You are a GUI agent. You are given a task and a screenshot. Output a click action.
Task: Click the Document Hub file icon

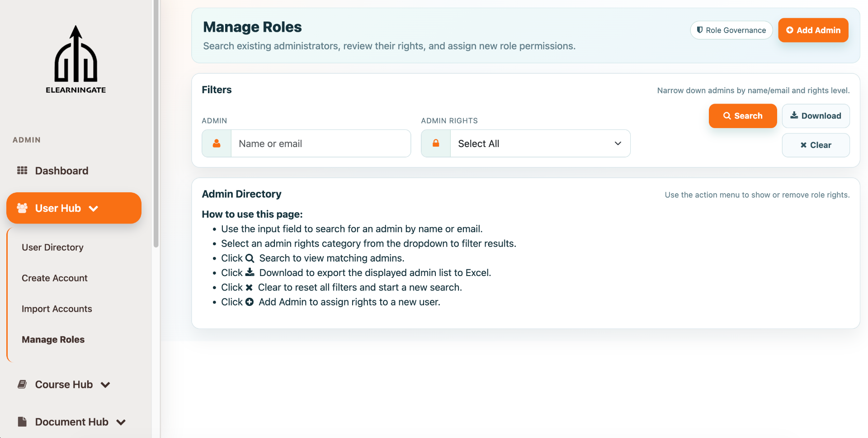click(22, 422)
